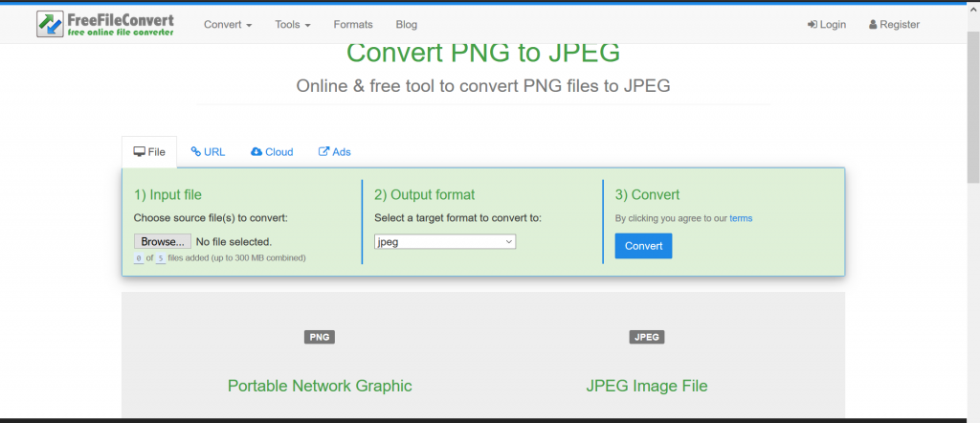Switch to the URL tab
980x423 pixels.
pyautogui.click(x=208, y=152)
